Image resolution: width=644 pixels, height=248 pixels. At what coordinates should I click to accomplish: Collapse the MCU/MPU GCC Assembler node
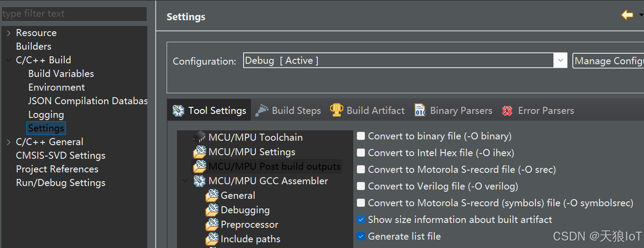click(x=185, y=181)
